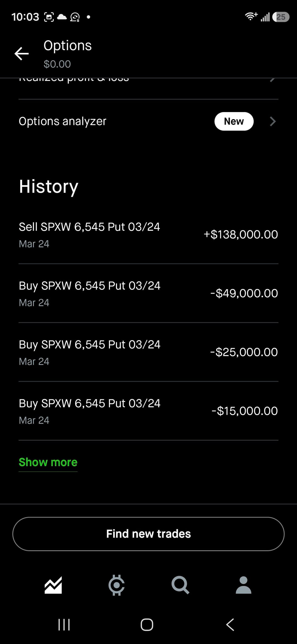This screenshot has width=297, height=644.
Task: Open the account profile tab icon
Action: coord(243,585)
